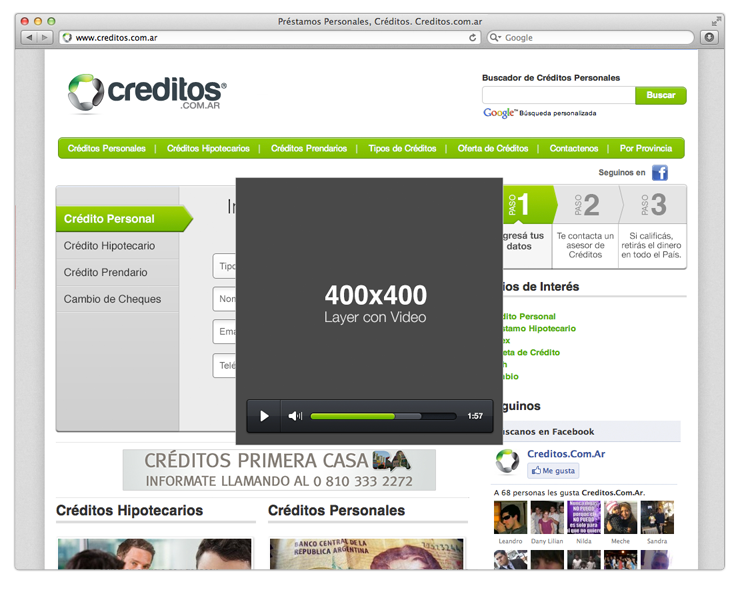Open Leandro's Facebook profile photo

(510, 517)
